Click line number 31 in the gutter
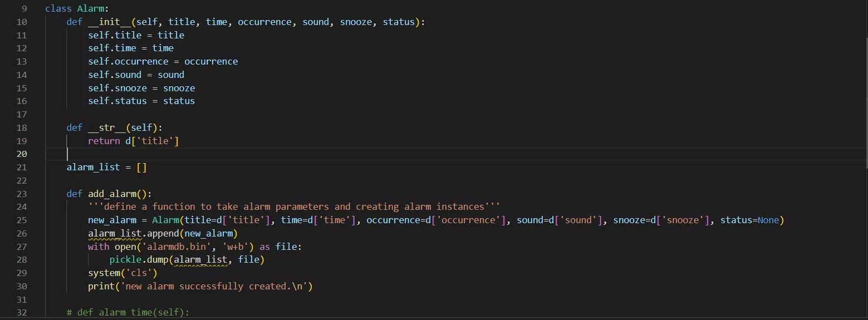Screen dimensions: 868x320 pyautogui.click(x=22, y=299)
